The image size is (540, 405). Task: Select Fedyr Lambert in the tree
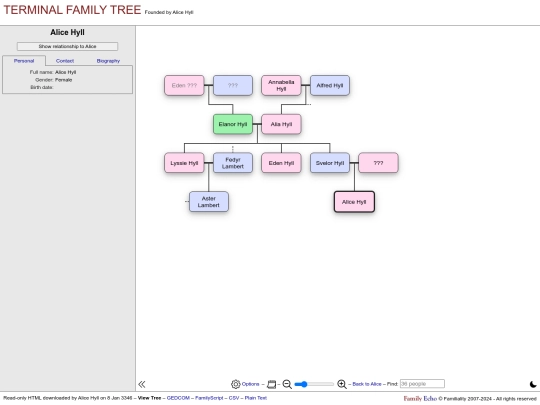pyautogui.click(x=233, y=163)
